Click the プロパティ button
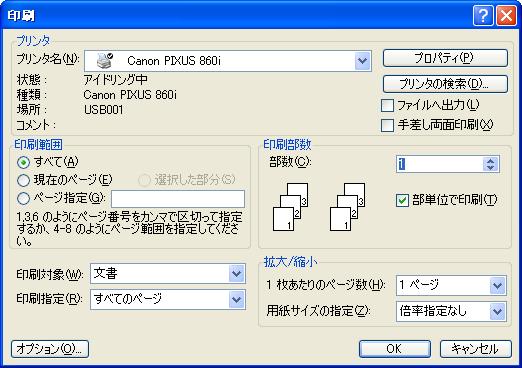Viewport: 522px width, 368px height. [x=445, y=58]
